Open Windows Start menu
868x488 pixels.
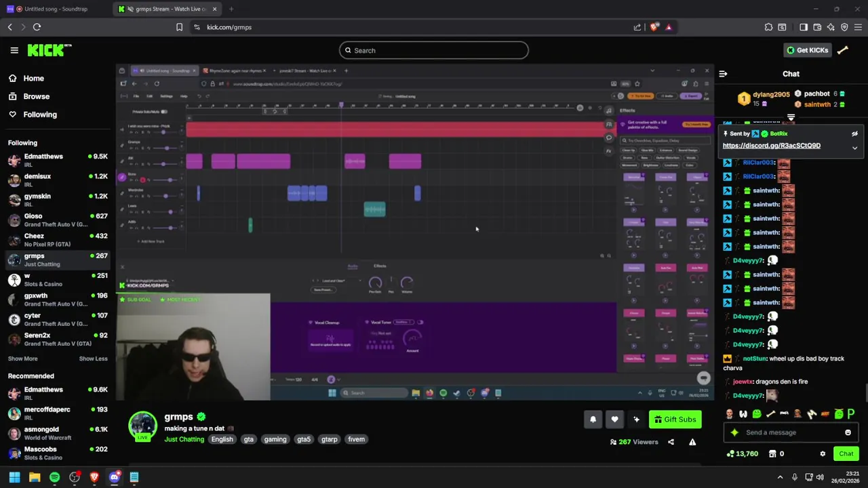14,477
